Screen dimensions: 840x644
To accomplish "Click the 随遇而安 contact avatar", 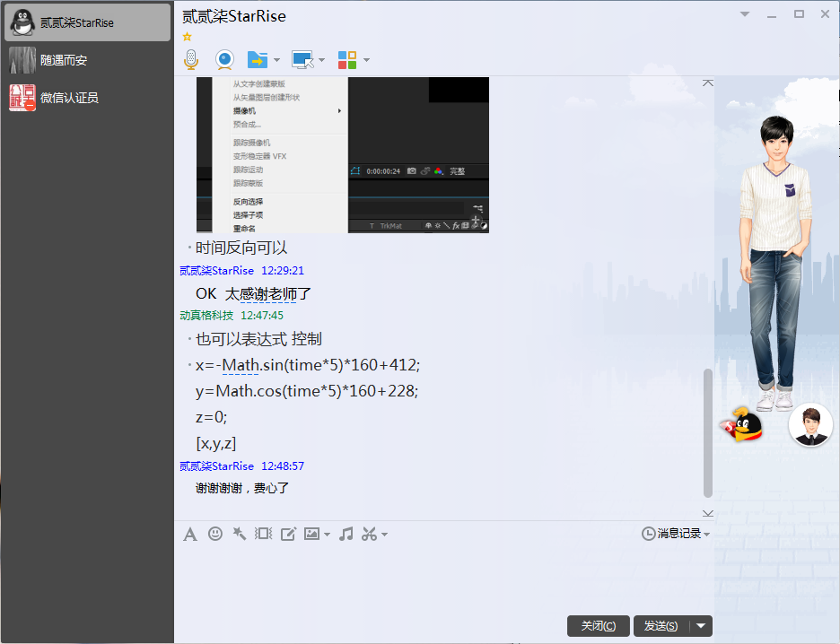I will coord(22,60).
